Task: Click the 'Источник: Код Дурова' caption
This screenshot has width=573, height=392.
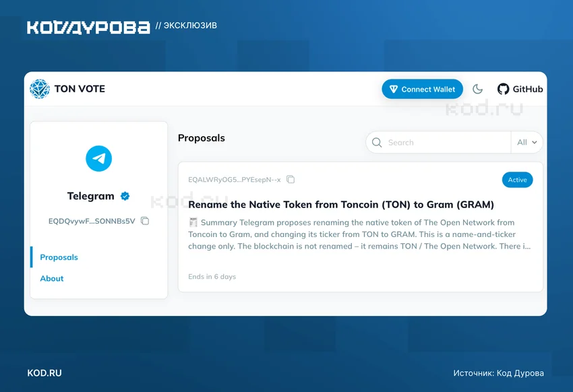Action: coord(498,372)
